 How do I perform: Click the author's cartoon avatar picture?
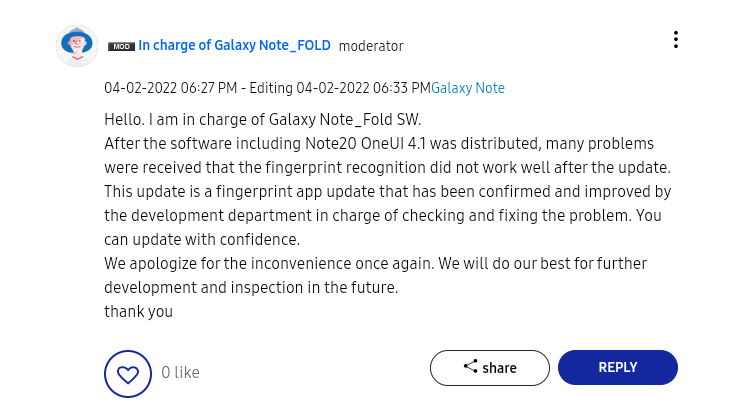77,46
